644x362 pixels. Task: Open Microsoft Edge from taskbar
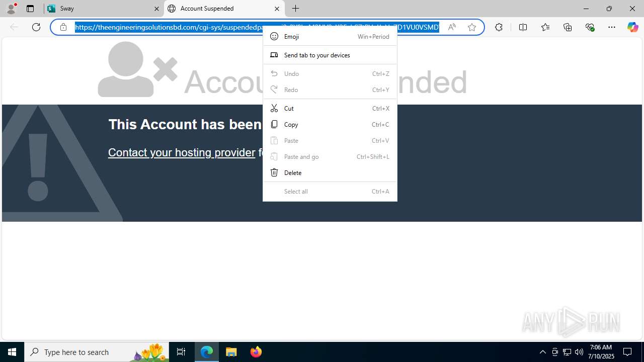(x=207, y=352)
